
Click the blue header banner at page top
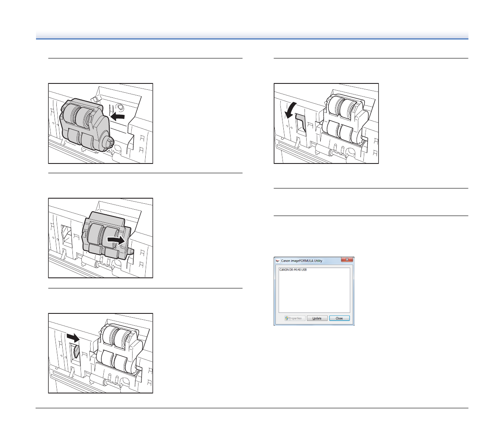(252, 35)
